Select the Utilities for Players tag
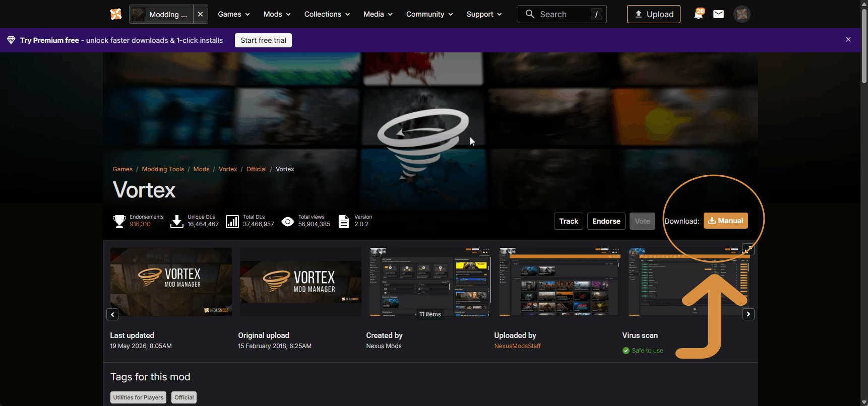This screenshot has height=406, width=868. pos(138,397)
